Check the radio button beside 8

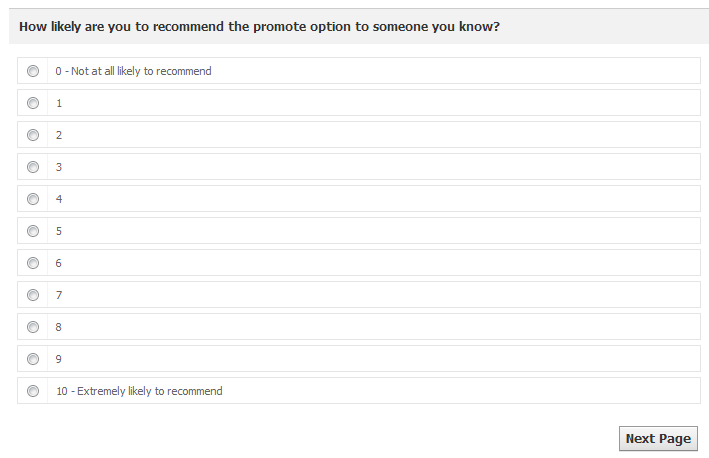pyautogui.click(x=33, y=327)
